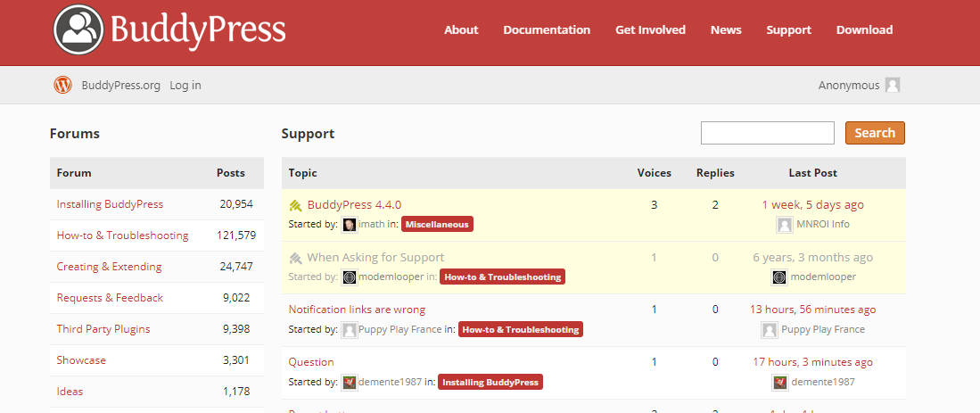Open the Installing BuddyPress forum
The width and height of the screenshot is (980, 413).
tap(110, 203)
